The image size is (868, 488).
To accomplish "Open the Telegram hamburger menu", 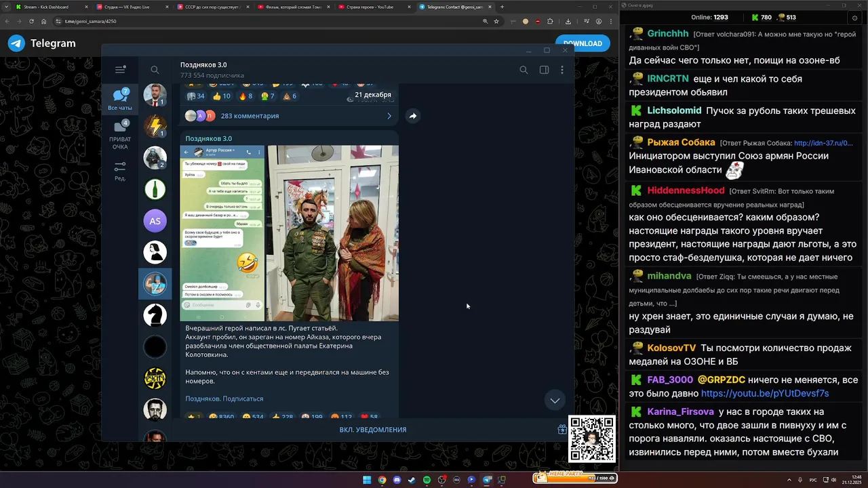I will [x=120, y=70].
